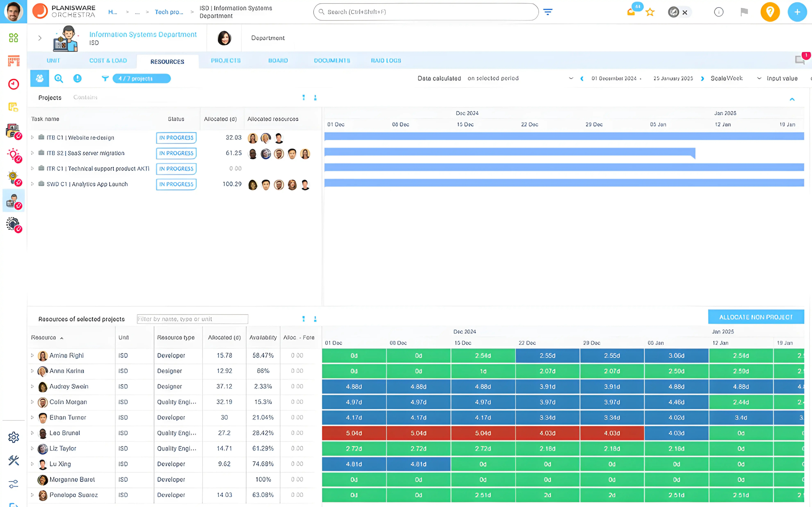Click the flag icon in top bar

(x=744, y=12)
